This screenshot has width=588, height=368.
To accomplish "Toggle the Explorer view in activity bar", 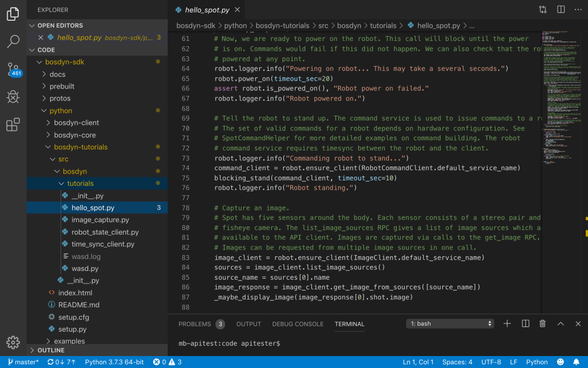I will click(x=13, y=14).
